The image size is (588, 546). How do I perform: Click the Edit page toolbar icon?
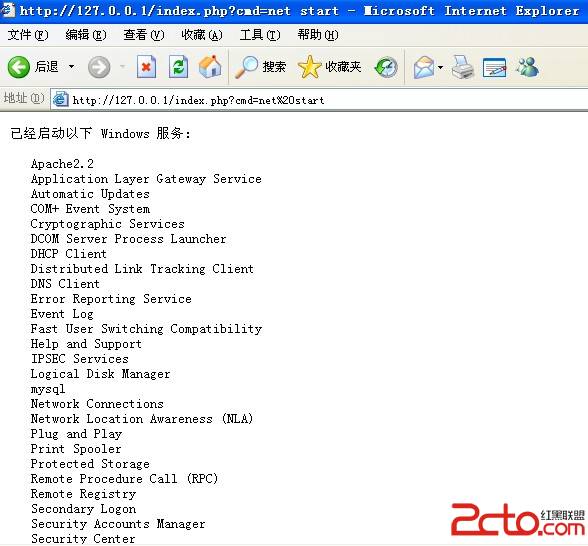494,68
